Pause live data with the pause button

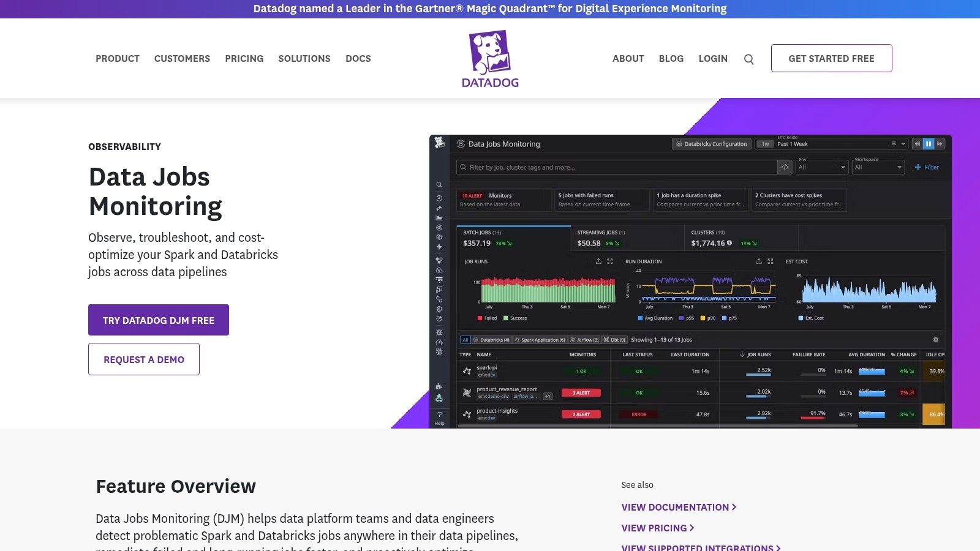(x=928, y=143)
